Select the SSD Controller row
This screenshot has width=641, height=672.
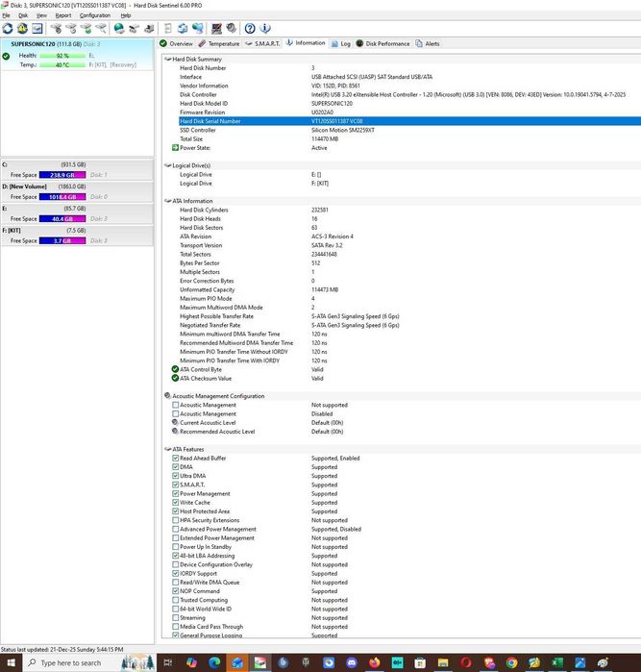409,131
